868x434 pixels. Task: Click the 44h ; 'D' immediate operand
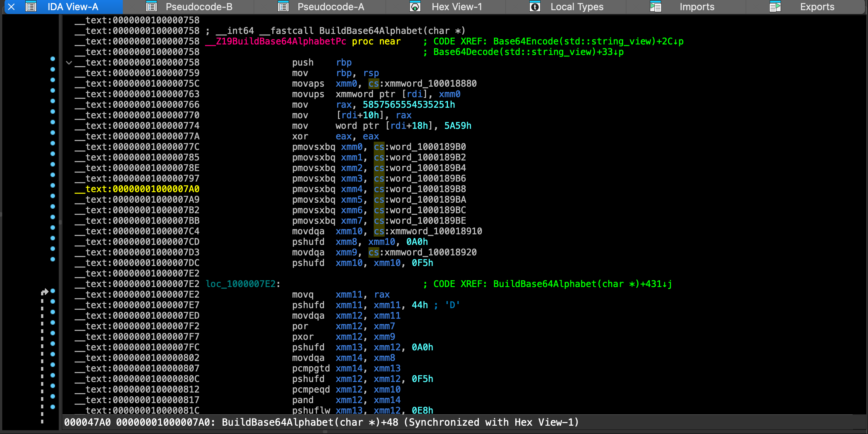tap(436, 305)
